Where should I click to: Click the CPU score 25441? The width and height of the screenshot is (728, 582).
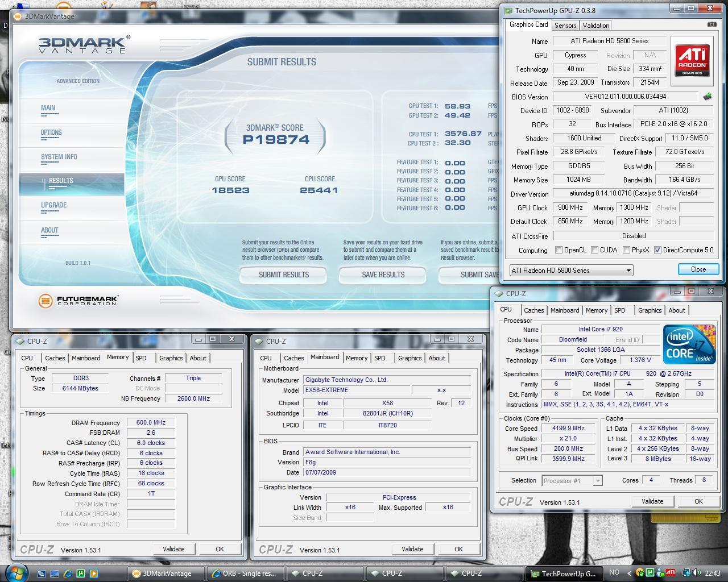[318, 190]
